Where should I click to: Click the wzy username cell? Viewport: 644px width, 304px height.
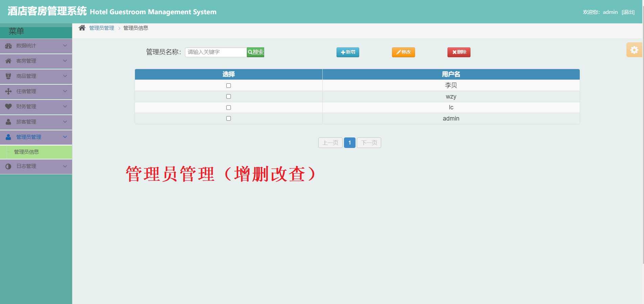coord(451,96)
